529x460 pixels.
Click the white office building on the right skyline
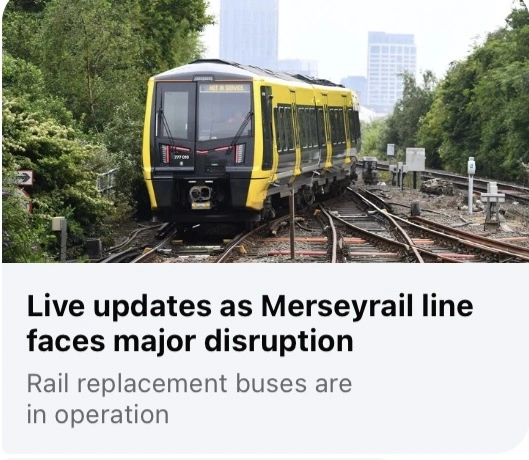point(391,69)
